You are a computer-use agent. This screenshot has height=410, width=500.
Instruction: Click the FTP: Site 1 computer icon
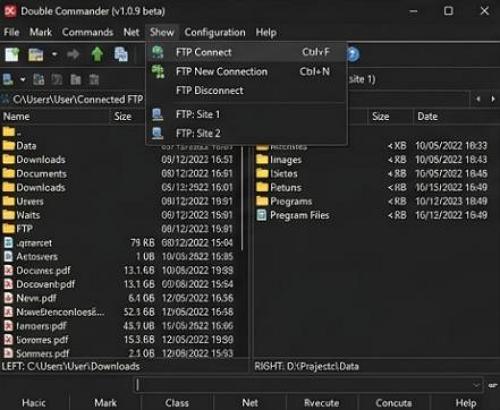(157, 114)
